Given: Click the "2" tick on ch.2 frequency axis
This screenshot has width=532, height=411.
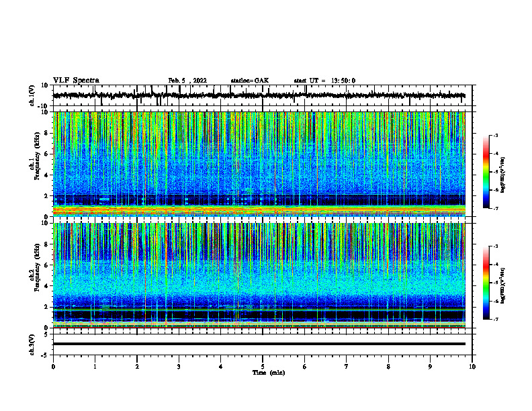Looking at the screenshot, I should click(x=46, y=307).
